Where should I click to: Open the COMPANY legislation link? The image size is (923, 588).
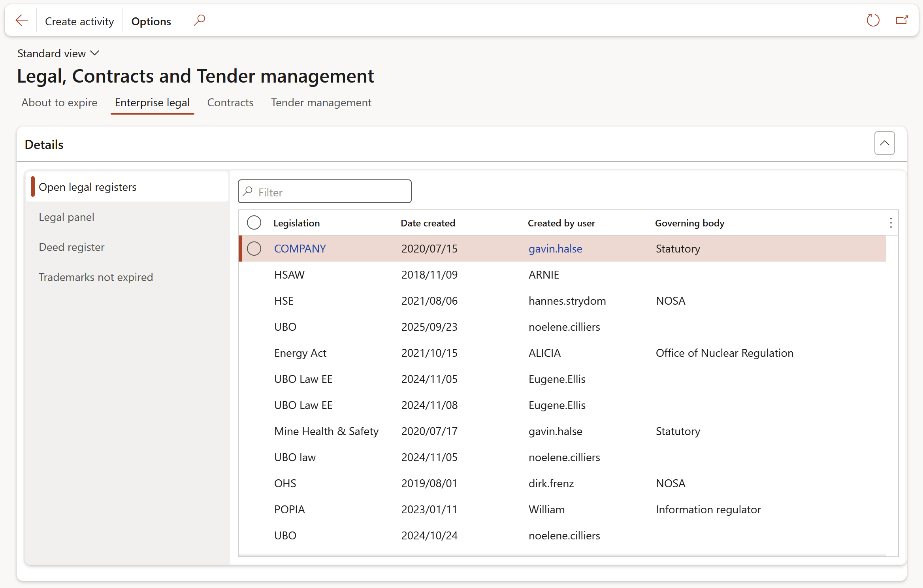click(300, 249)
